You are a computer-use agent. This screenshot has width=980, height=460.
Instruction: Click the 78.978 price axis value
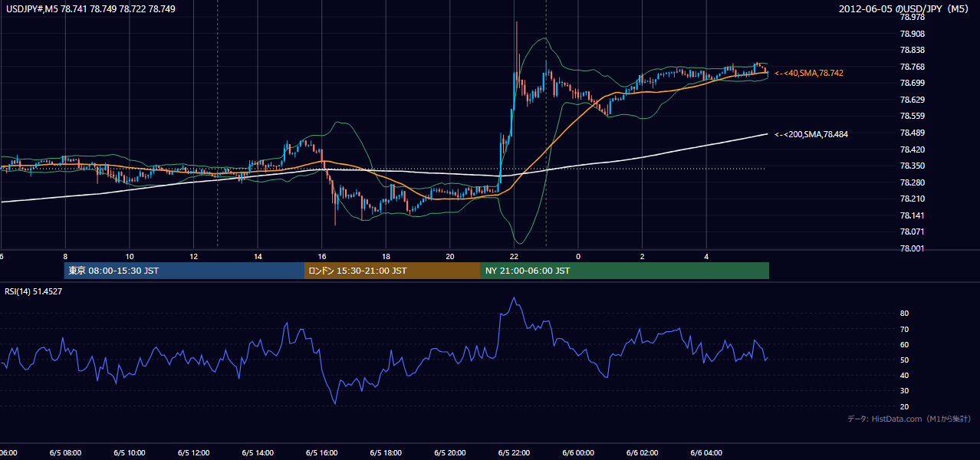(x=912, y=18)
